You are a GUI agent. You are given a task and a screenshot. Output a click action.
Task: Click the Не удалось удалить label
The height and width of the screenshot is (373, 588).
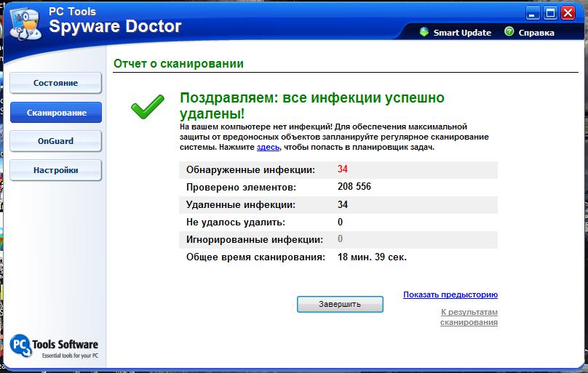tap(236, 222)
